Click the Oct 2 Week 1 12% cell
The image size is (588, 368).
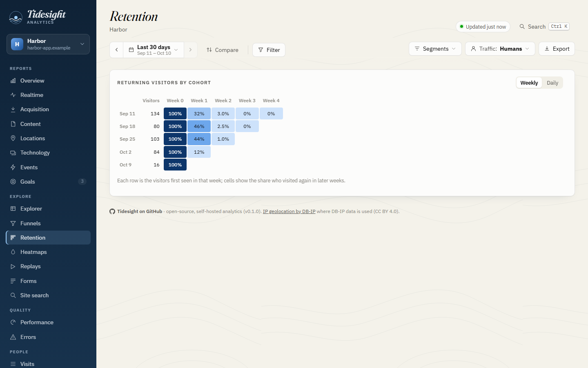[199, 152]
